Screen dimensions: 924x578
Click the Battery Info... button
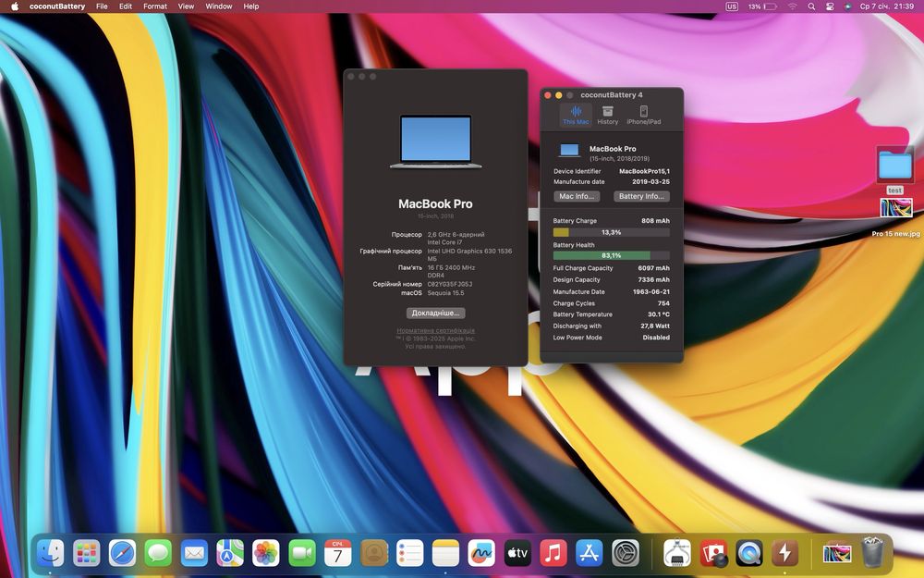coord(641,196)
